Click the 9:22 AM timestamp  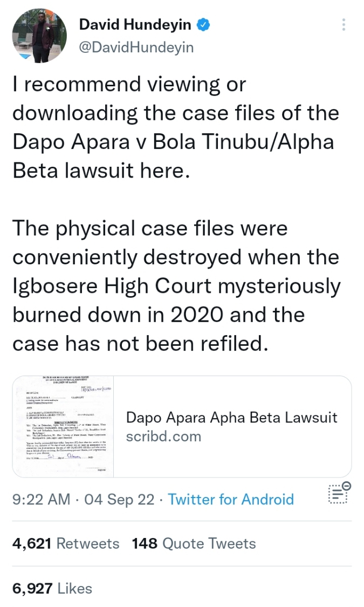(x=41, y=499)
